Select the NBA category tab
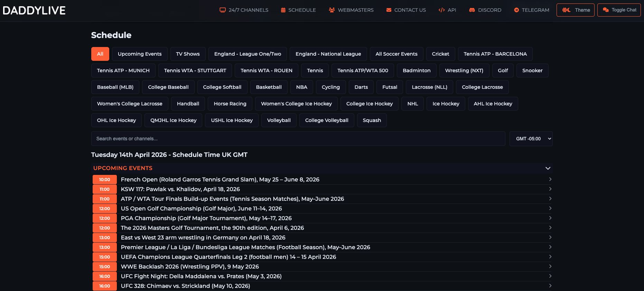 pos(301,87)
